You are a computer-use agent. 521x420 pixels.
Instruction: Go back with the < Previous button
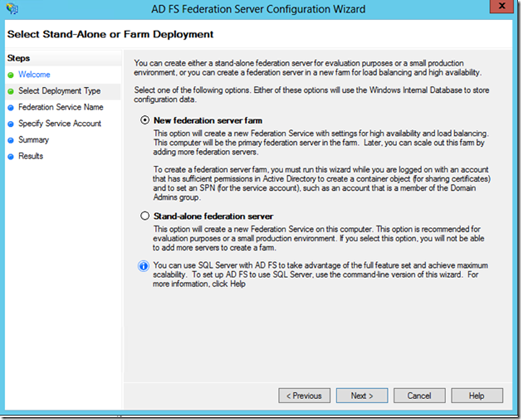pyautogui.click(x=304, y=396)
